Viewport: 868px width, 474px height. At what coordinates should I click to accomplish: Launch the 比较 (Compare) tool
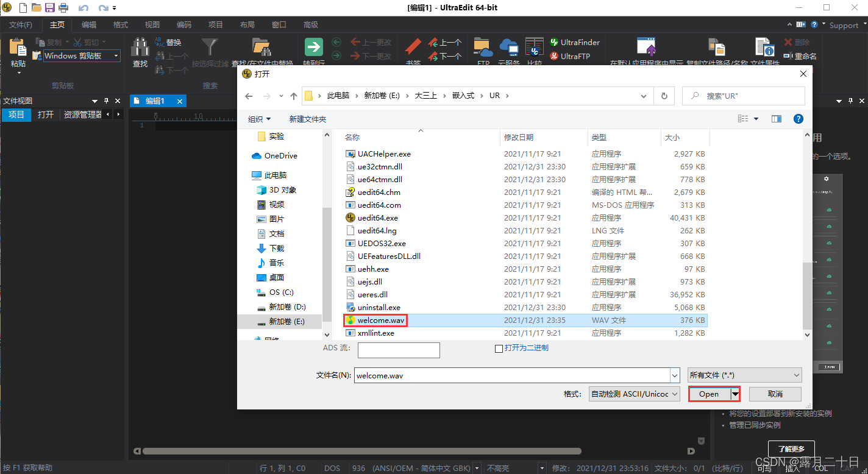coord(533,46)
